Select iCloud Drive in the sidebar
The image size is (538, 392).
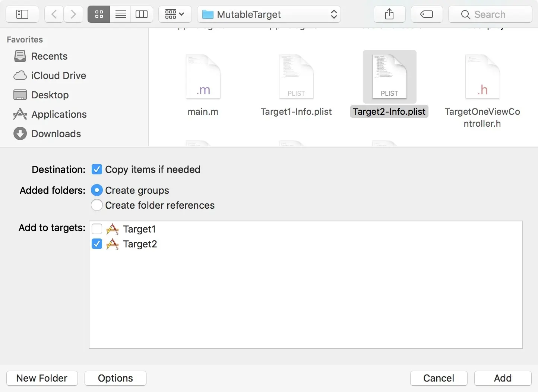point(58,76)
